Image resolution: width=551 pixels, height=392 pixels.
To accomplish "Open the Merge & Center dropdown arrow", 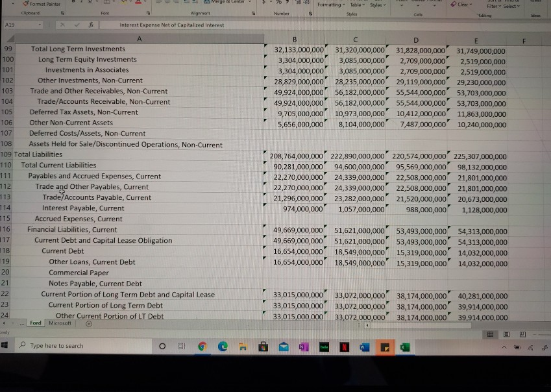I will [250, 2].
